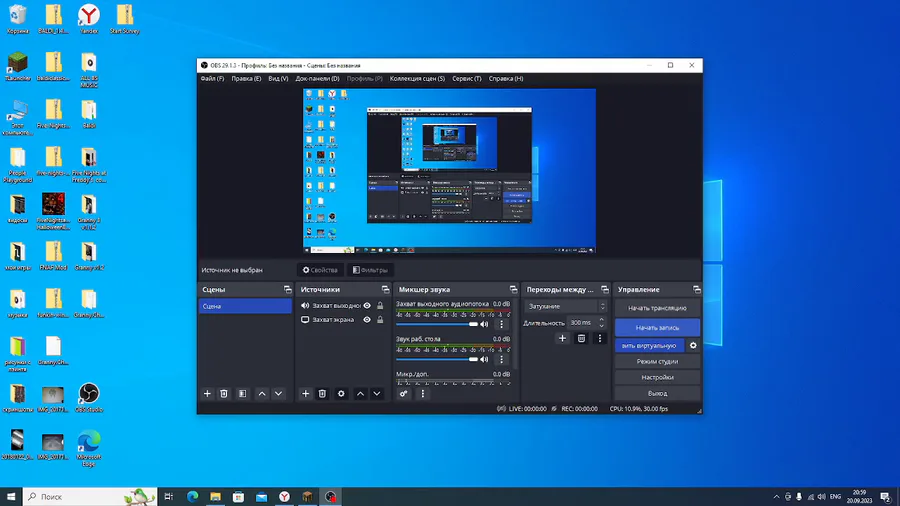
Task: Delete selected scene with trash icon in Сцены
Action: point(224,394)
